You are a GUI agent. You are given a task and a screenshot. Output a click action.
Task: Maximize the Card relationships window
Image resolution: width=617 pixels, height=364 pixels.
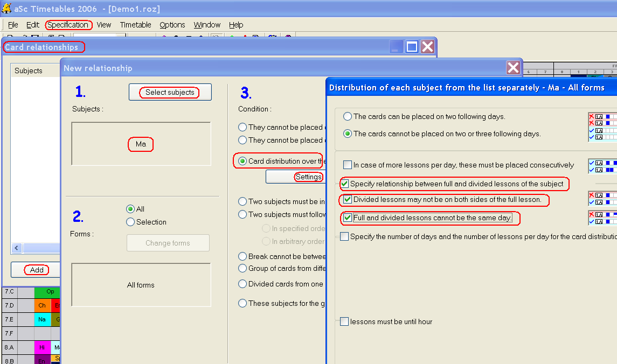(x=412, y=47)
